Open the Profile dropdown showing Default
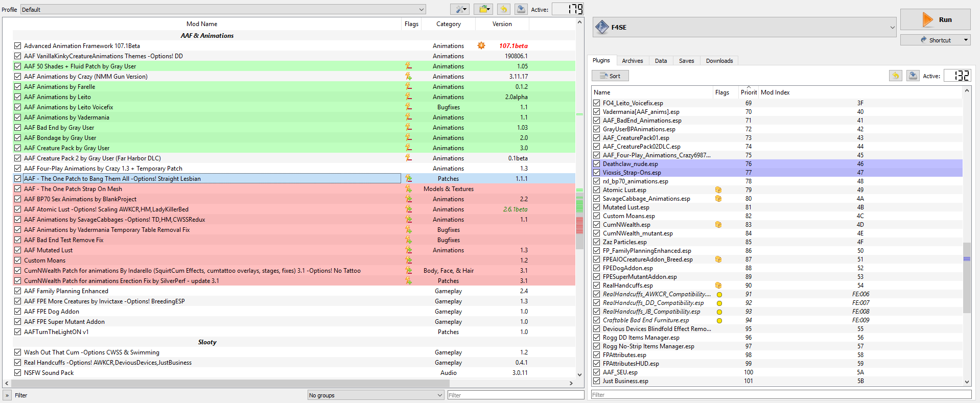Image resolution: width=980 pixels, height=403 pixels. point(223,9)
